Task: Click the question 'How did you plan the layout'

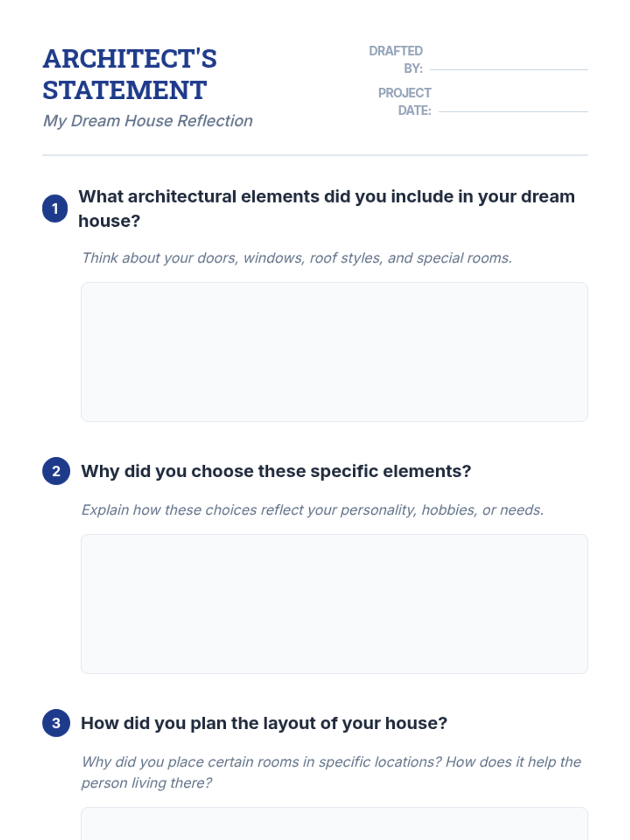Action: pyautogui.click(x=264, y=723)
